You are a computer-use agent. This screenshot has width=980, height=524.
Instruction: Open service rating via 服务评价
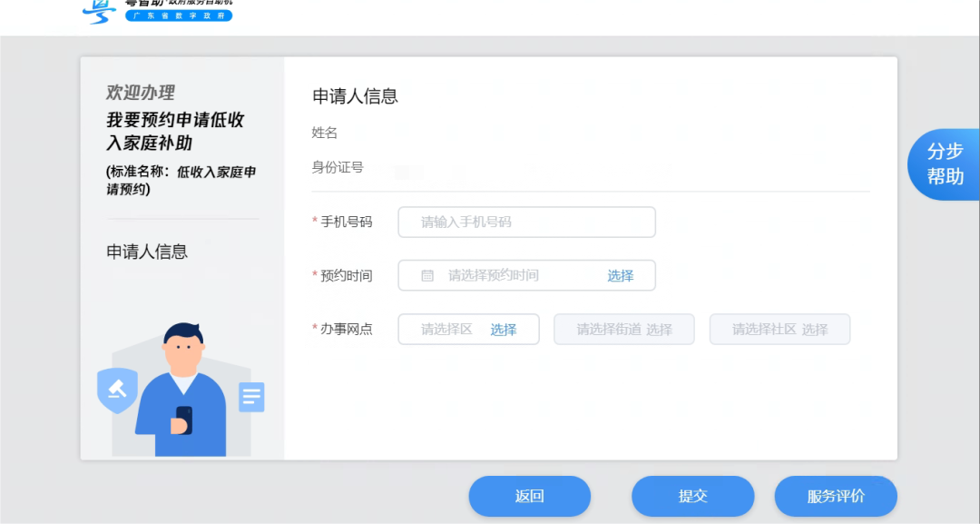coord(836,496)
